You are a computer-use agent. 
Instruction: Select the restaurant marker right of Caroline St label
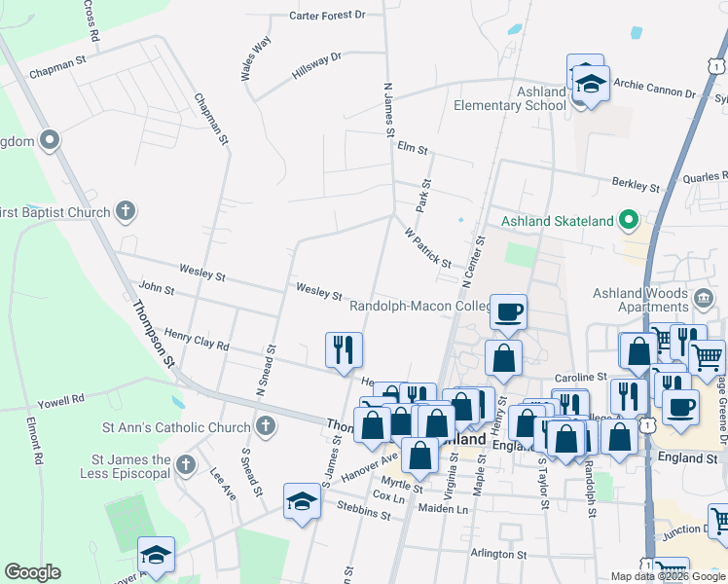[x=629, y=398]
